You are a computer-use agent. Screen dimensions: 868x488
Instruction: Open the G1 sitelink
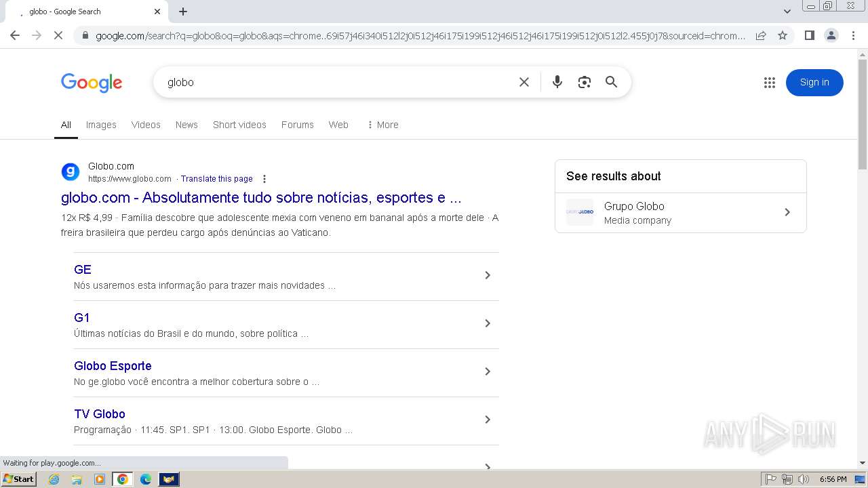click(82, 318)
